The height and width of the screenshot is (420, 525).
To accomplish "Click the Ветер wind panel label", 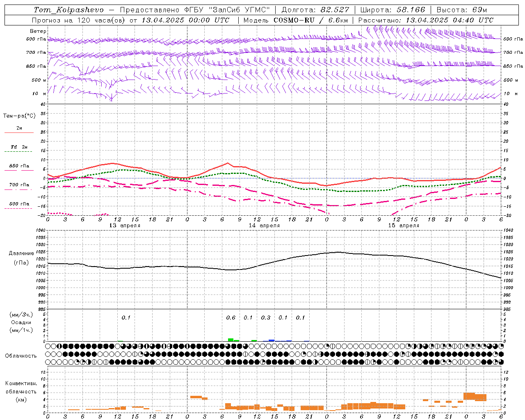I will pos(38,31).
